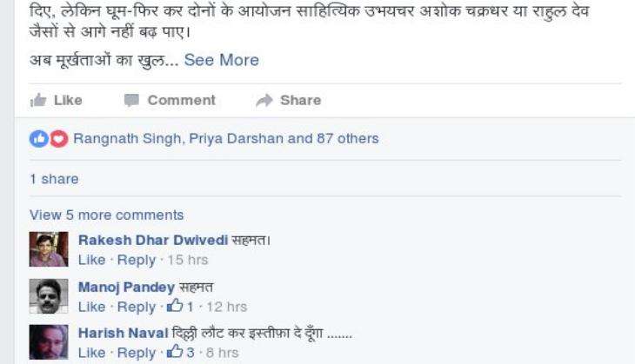The image size is (635, 364).
Task: Open Manoj Pandey's profile name link
Action: point(126,288)
